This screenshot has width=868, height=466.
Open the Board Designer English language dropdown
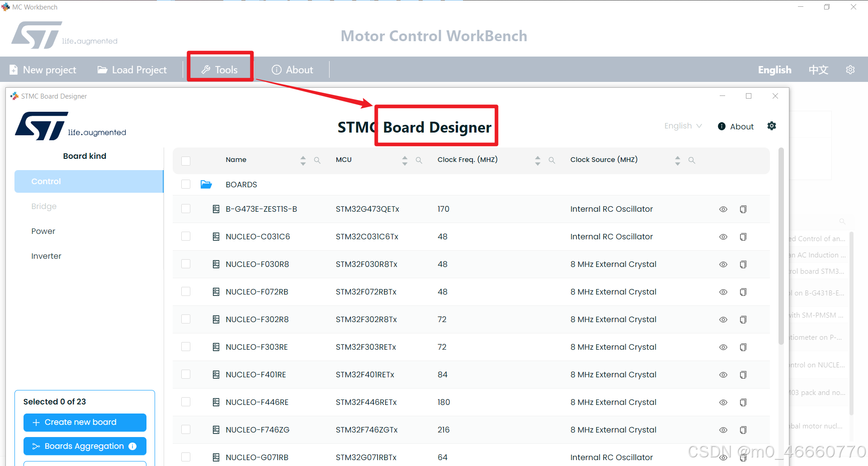coord(683,126)
